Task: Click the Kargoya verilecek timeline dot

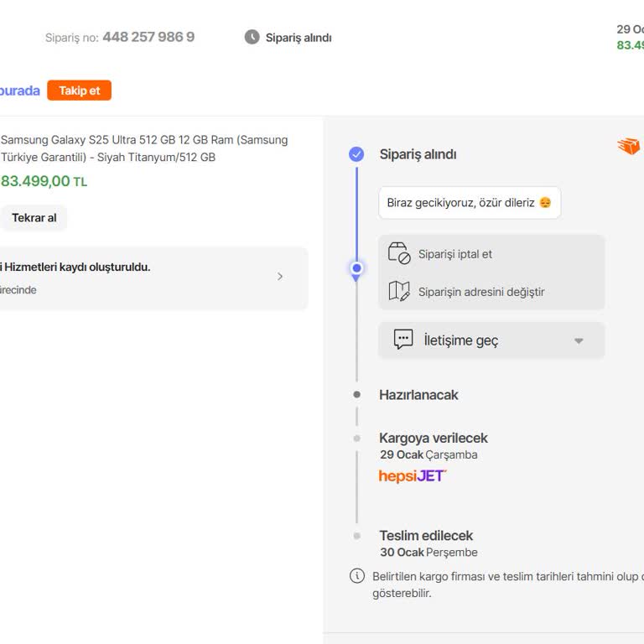Action: click(x=357, y=439)
